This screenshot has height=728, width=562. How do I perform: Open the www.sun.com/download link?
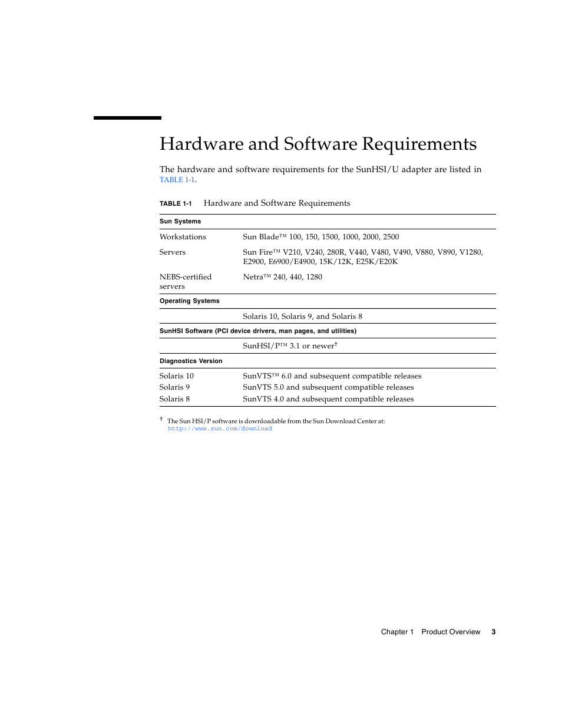pos(220,429)
